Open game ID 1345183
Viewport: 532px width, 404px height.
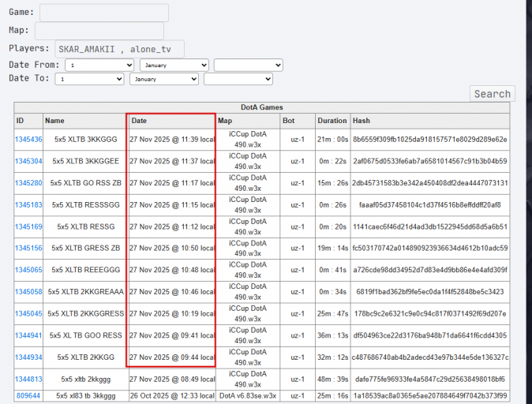coord(28,205)
